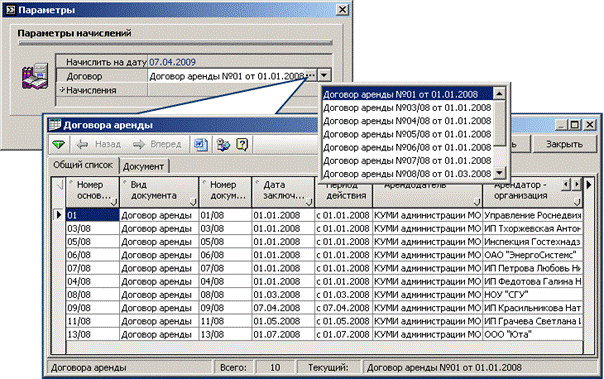This screenshot has width=604, height=379.
Task: Select row with НОУ "СГУ" tenant
Action: coord(324,295)
